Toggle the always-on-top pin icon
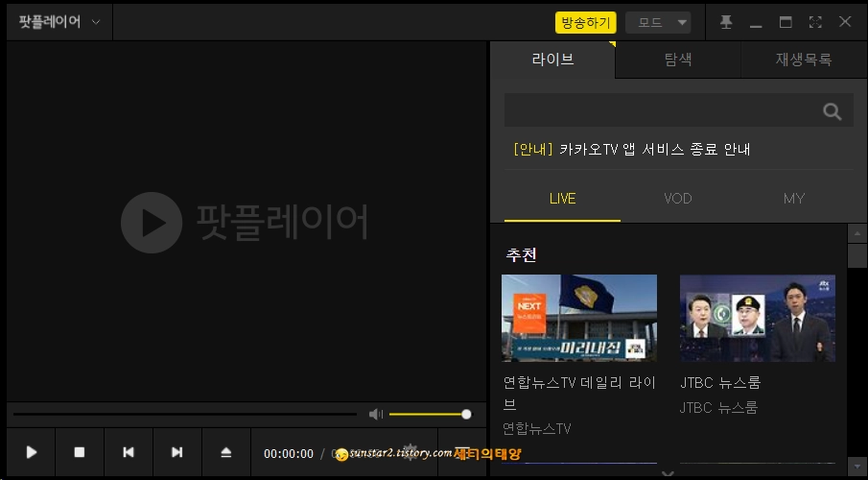The image size is (868, 480). point(726,22)
